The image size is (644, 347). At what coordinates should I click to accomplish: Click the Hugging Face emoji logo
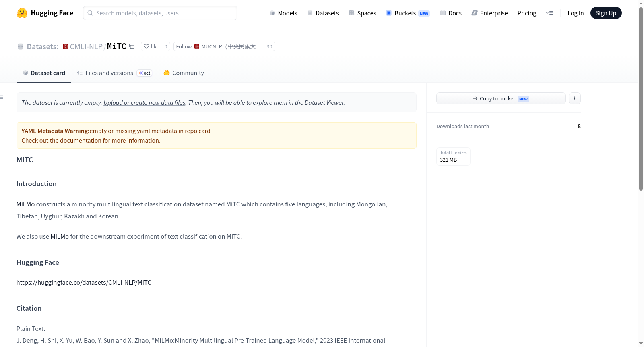click(22, 13)
